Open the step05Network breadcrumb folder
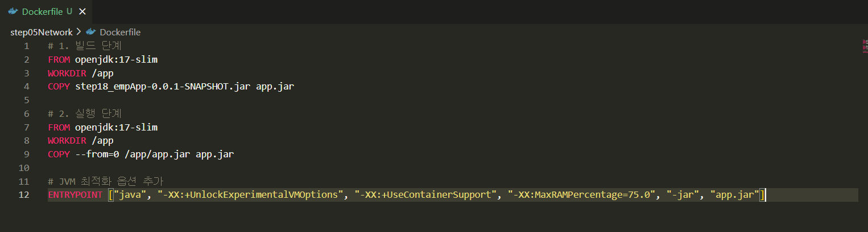Image resolution: width=868 pixels, height=232 pixels. [x=42, y=32]
